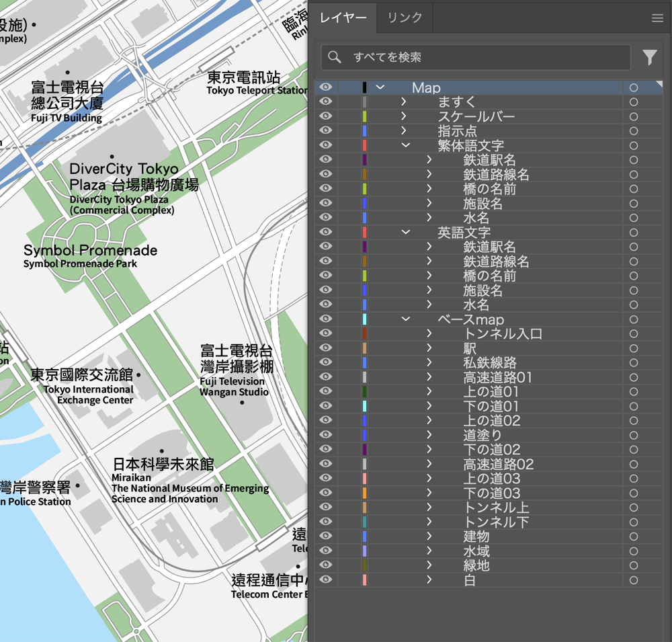This screenshot has height=642, width=672.
Task: Toggle visibility of 指示点 layer
Action: (x=326, y=131)
